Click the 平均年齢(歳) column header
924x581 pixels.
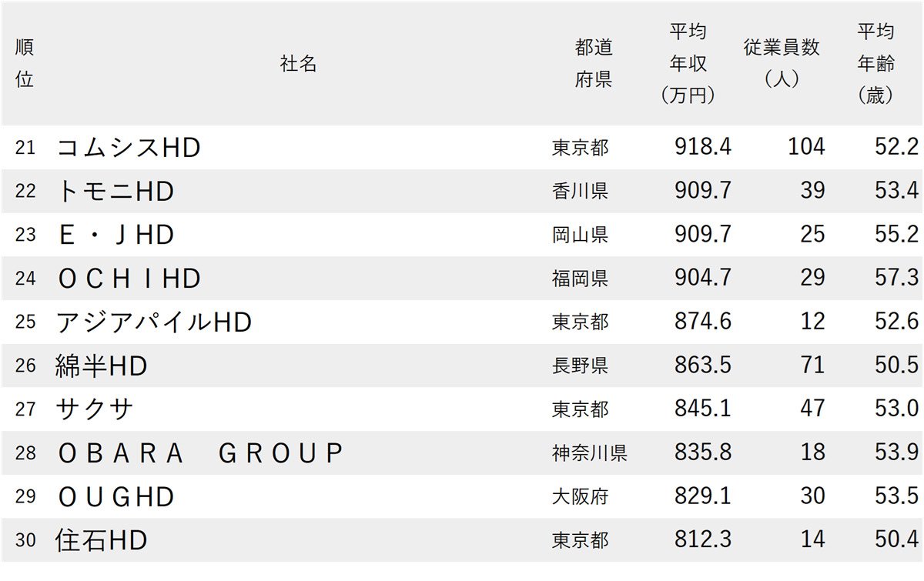click(876, 63)
